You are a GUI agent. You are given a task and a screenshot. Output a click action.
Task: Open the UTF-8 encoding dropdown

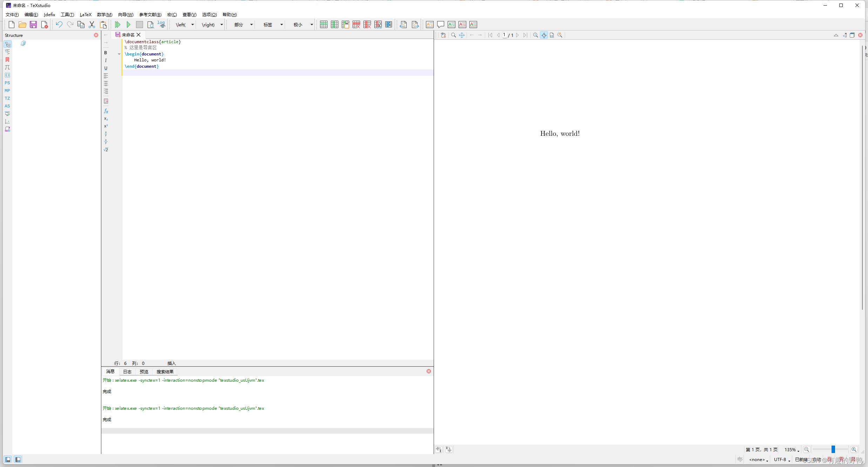(782, 460)
